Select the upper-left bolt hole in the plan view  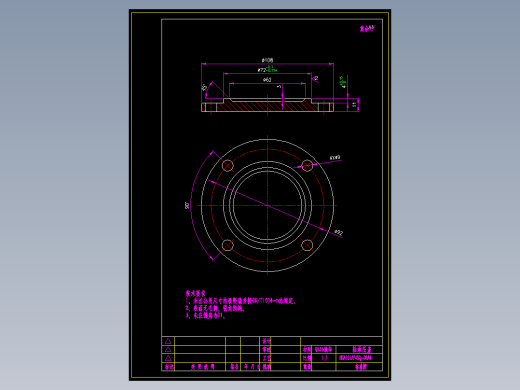pyautogui.click(x=228, y=165)
